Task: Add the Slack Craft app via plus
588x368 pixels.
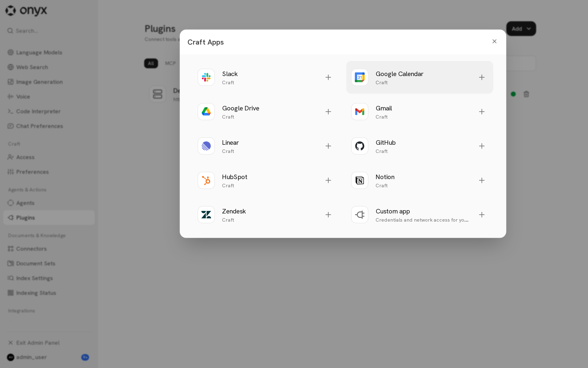Action: (328, 77)
